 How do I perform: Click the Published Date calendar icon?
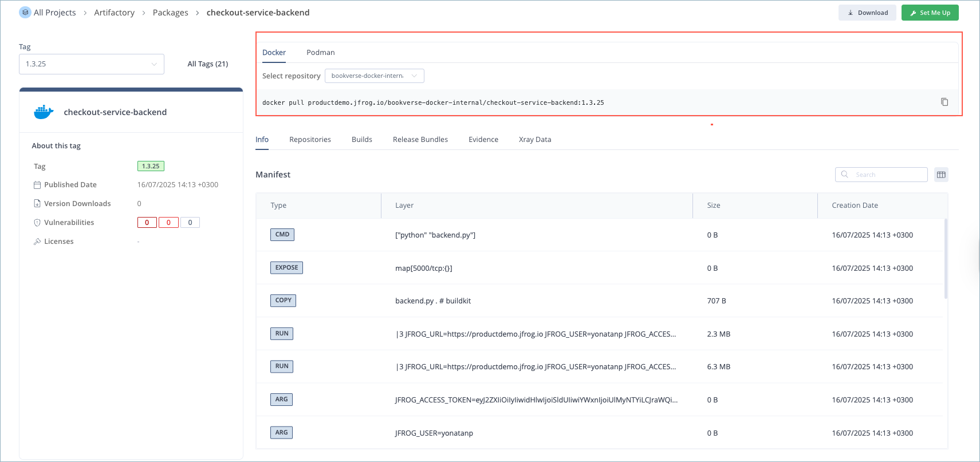(37, 185)
